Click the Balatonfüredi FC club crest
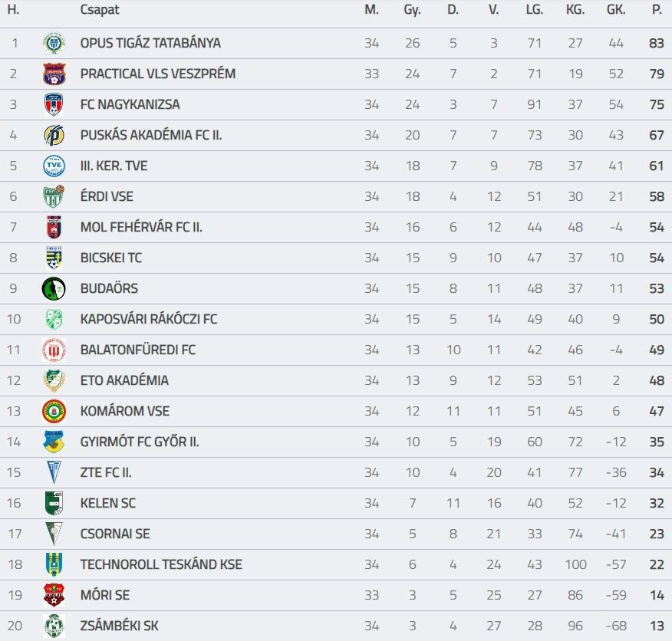672x641 pixels. click(54, 350)
